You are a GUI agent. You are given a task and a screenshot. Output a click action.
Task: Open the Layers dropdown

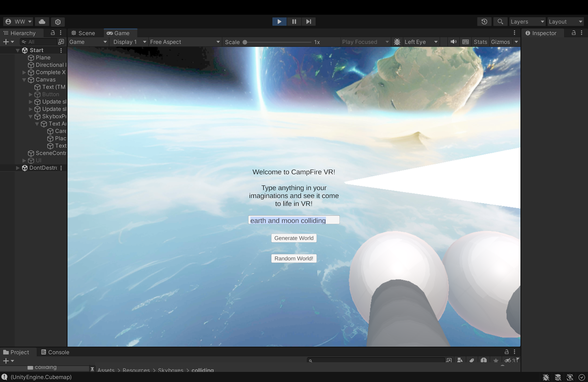click(x=527, y=22)
